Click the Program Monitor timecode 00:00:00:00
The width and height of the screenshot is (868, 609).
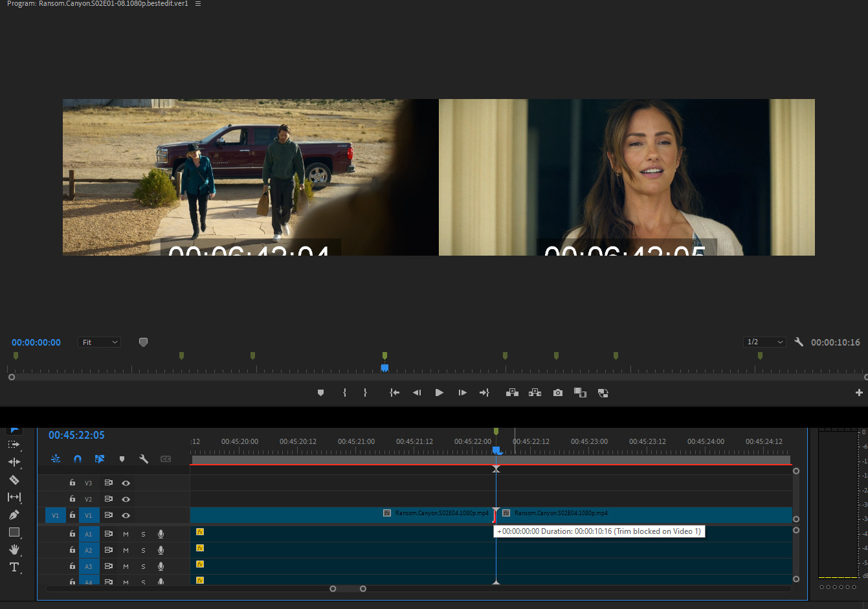click(36, 342)
